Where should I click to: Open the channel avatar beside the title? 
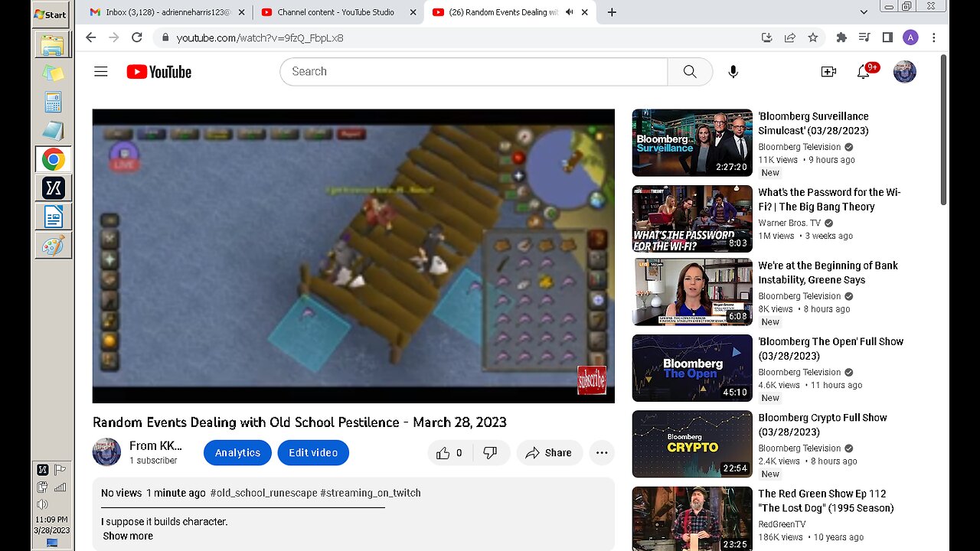tap(106, 452)
